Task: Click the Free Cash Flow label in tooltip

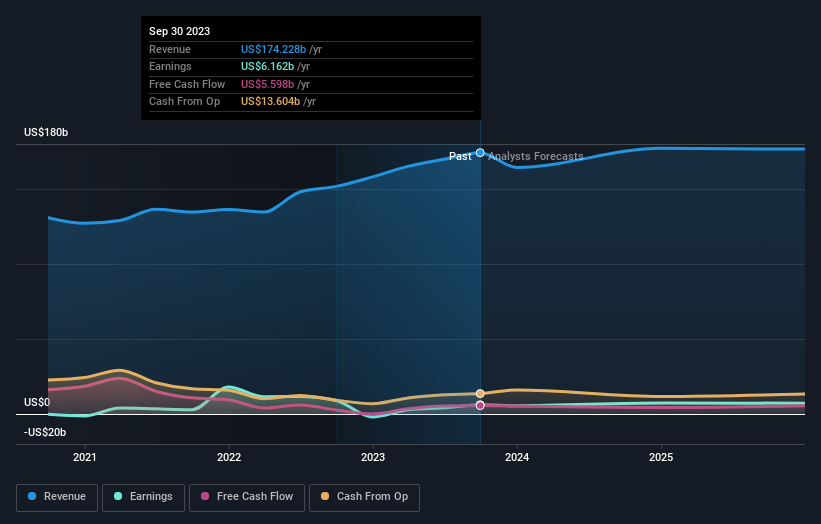Action: click(x=187, y=84)
